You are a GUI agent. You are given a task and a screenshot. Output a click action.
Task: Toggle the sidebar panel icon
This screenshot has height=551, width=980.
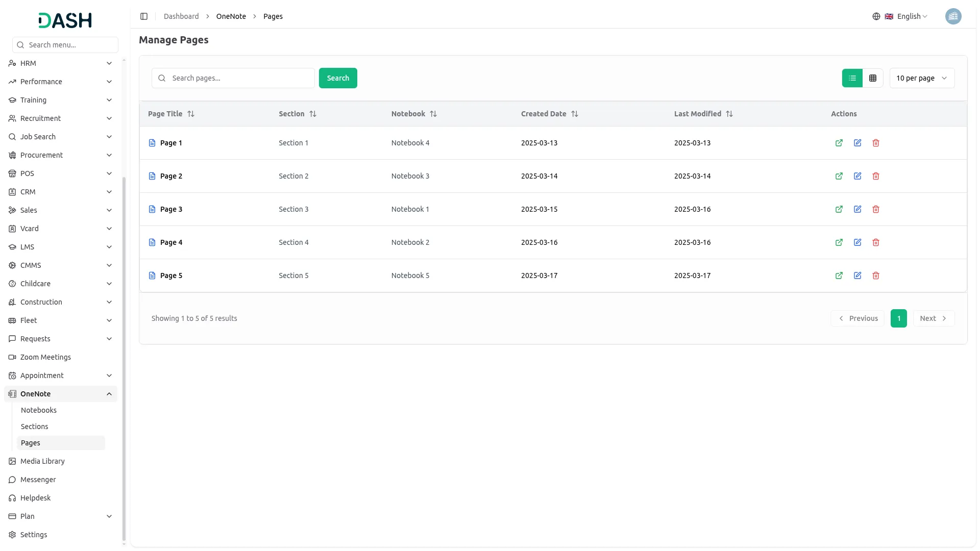coord(144,16)
